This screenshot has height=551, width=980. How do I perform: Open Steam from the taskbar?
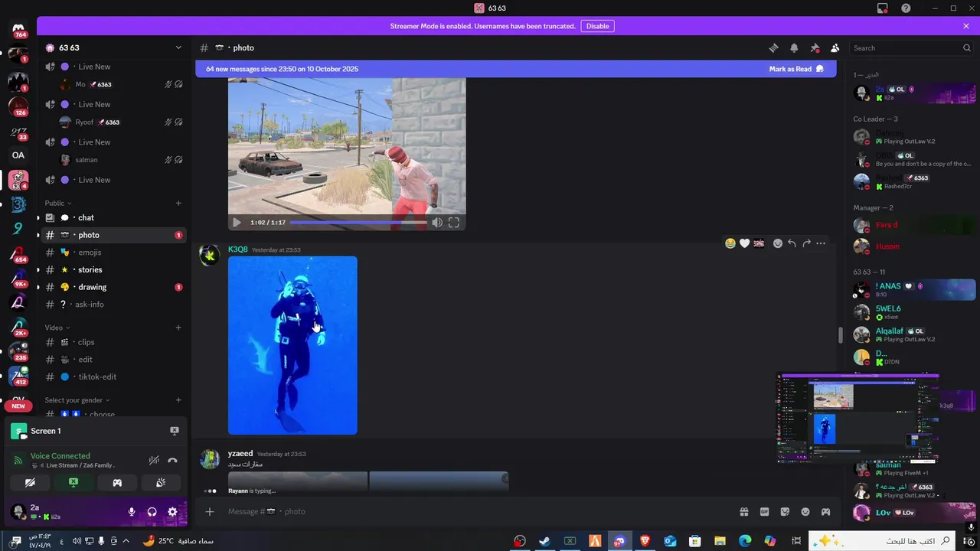pyautogui.click(x=544, y=541)
